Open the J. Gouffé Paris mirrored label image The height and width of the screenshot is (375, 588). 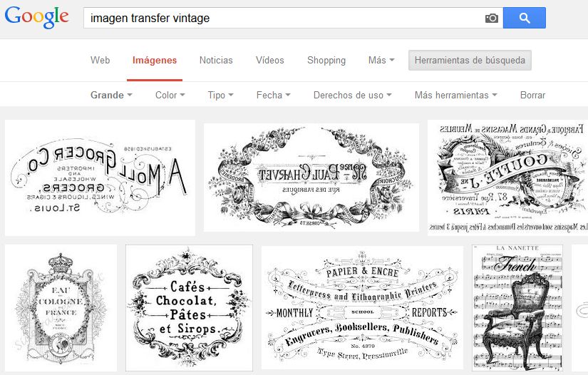tap(507, 178)
